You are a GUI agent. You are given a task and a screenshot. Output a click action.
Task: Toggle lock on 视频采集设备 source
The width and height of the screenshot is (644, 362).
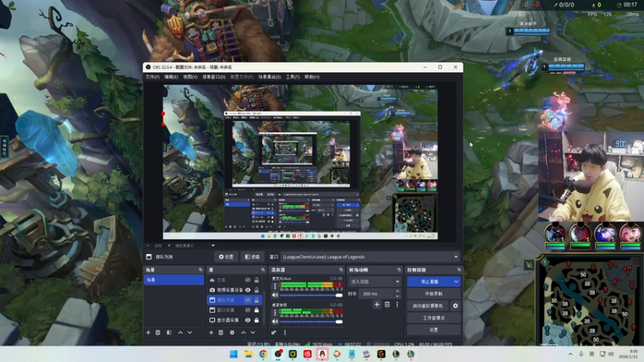[x=257, y=290]
